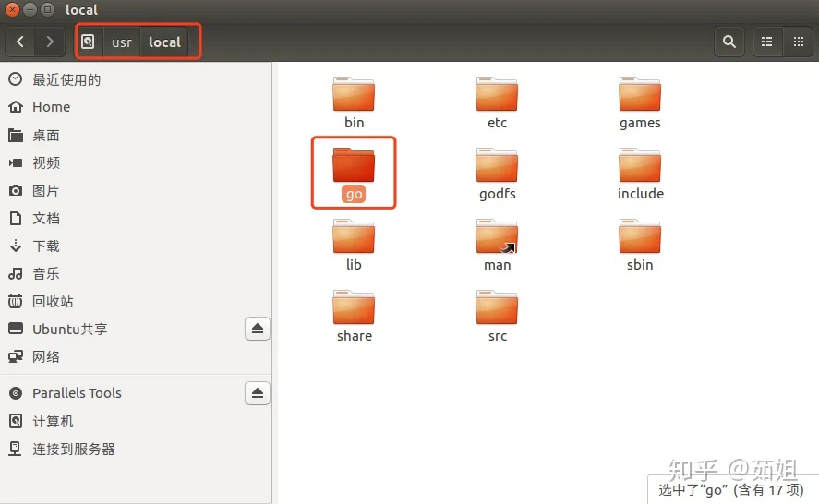Select the share folder icon
Viewport: 819px width, 504px height.
(354, 307)
